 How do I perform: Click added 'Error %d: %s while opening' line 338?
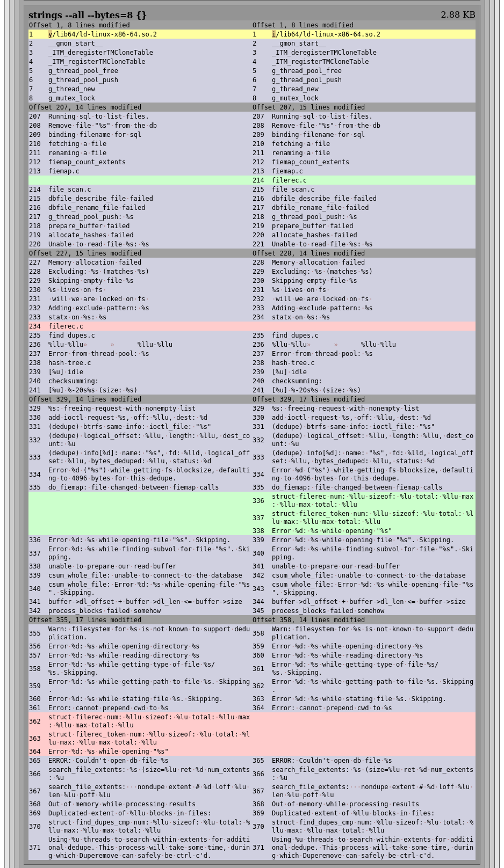tap(332, 531)
